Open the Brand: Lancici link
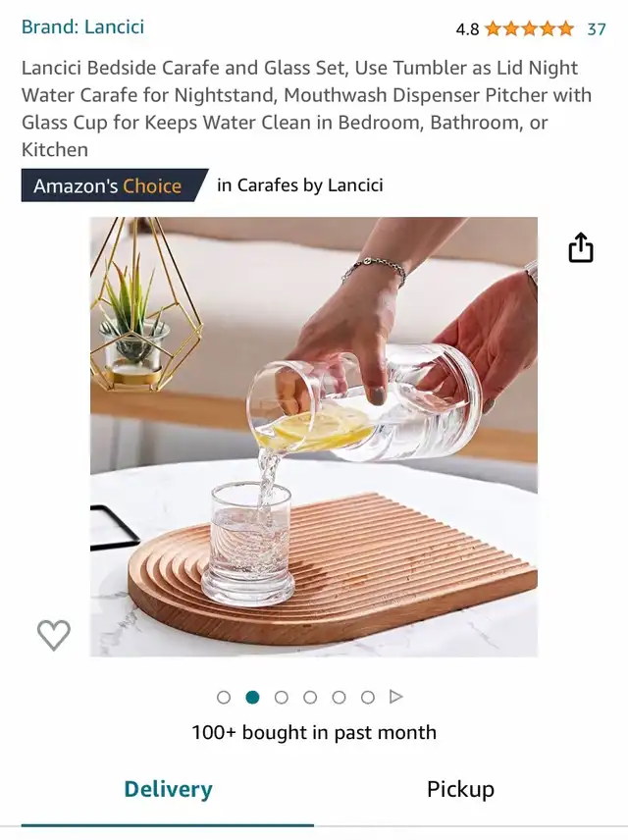 [82, 26]
